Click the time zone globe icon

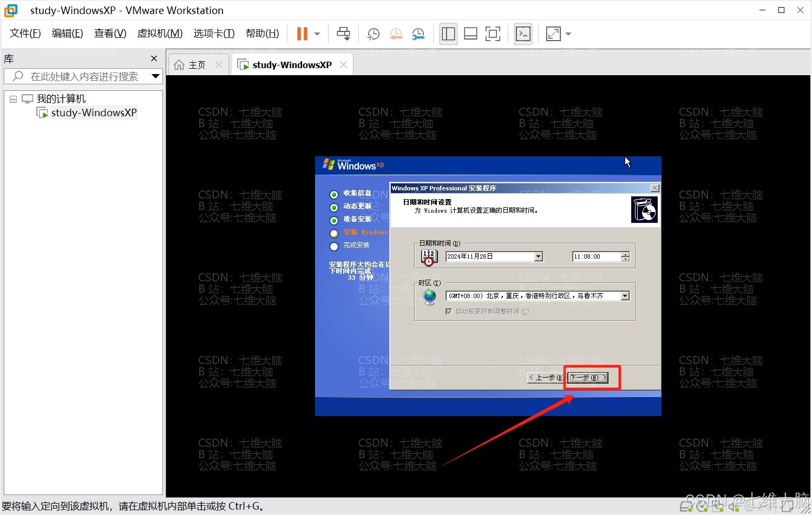point(430,296)
